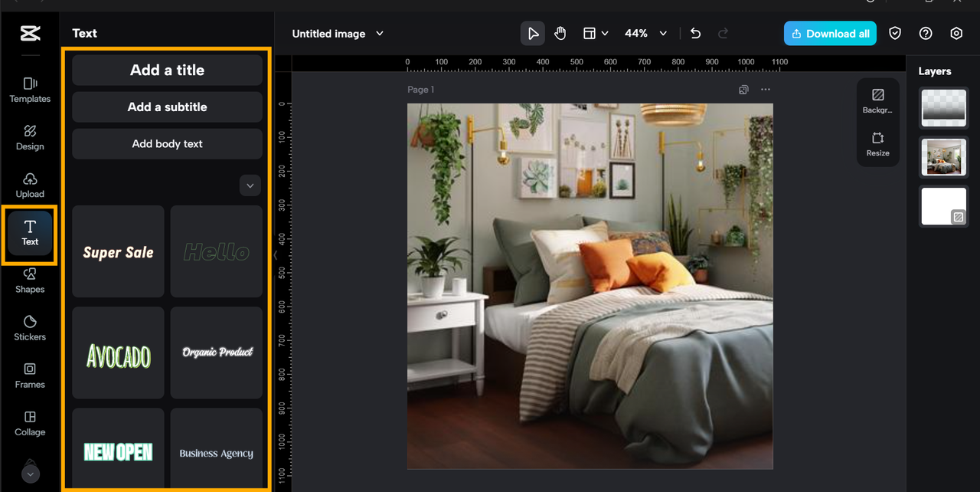Expand the 44% zoom dropdown

(x=663, y=34)
